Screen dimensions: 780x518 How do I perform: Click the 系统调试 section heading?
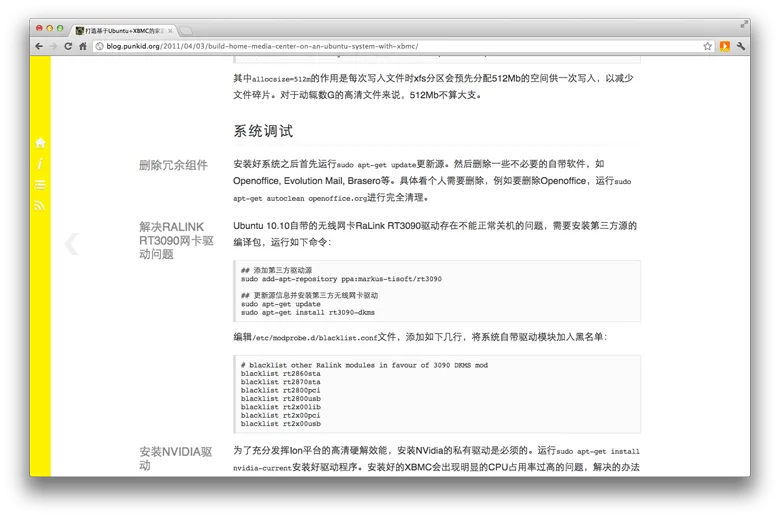pyautogui.click(x=263, y=131)
